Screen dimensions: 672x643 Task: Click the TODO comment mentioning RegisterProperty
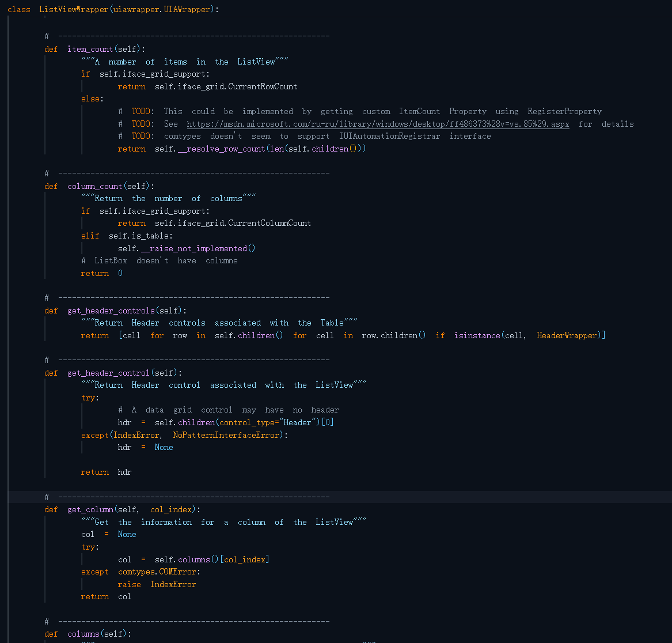coord(360,112)
